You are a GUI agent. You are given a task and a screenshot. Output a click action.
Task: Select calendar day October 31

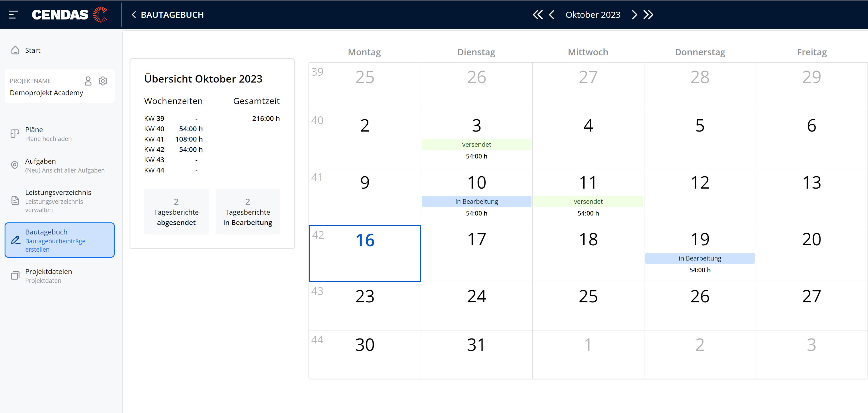pos(476,354)
